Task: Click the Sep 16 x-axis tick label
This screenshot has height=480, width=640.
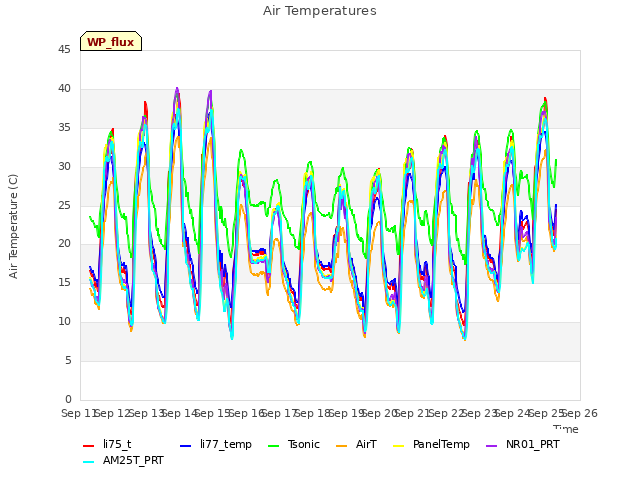Action: click(x=246, y=413)
